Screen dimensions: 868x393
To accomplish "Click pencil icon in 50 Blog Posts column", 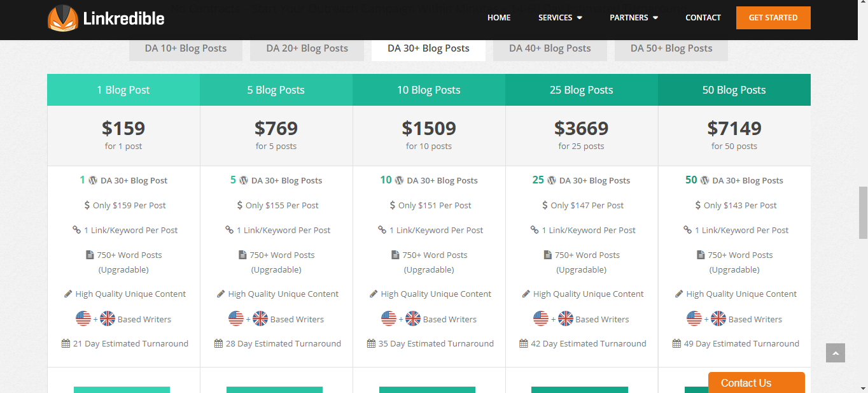I will 679,294.
